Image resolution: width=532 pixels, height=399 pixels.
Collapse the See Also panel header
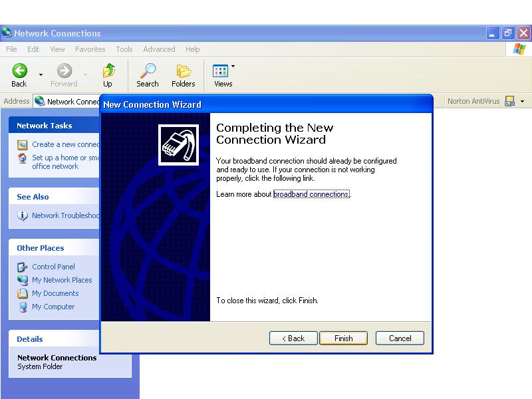pyautogui.click(x=55, y=196)
